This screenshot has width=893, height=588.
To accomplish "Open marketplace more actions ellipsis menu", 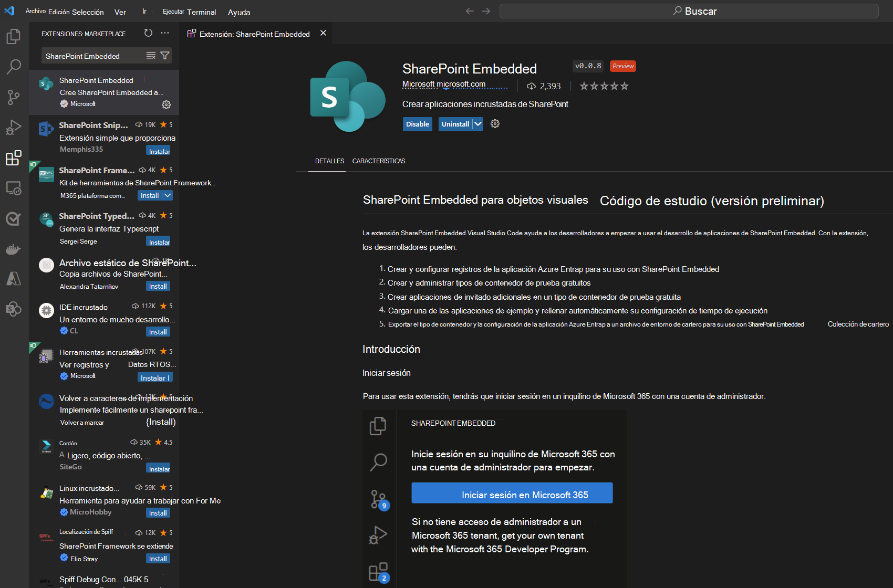I will click(165, 33).
